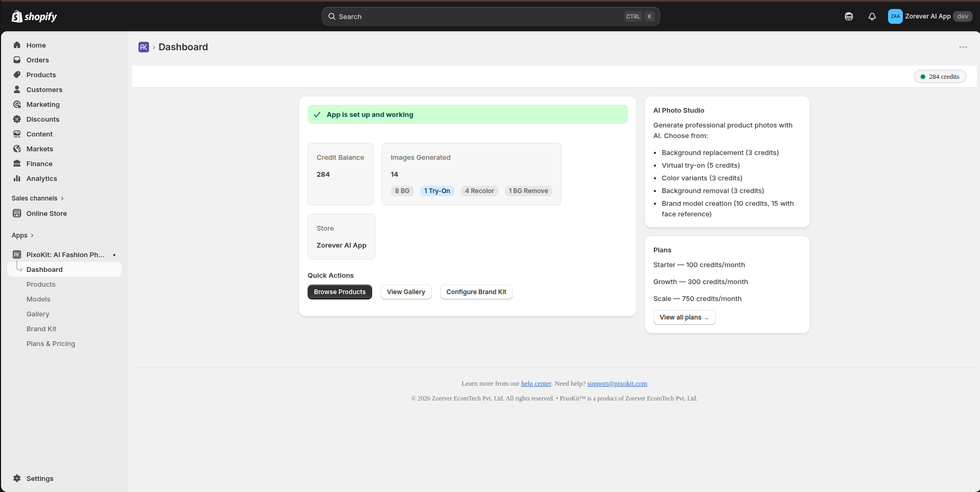Click 'Growth — 300 credits/month' text
This screenshot has width=980, height=492.
pyautogui.click(x=700, y=282)
